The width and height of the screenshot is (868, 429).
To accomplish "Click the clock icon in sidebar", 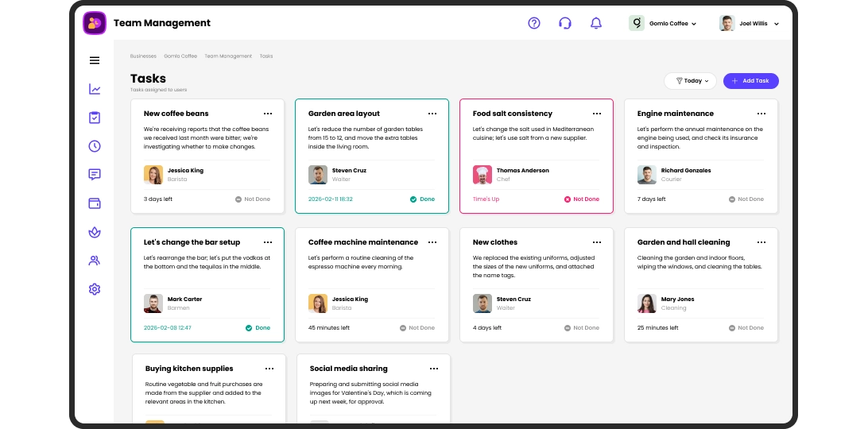I will tap(95, 146).
